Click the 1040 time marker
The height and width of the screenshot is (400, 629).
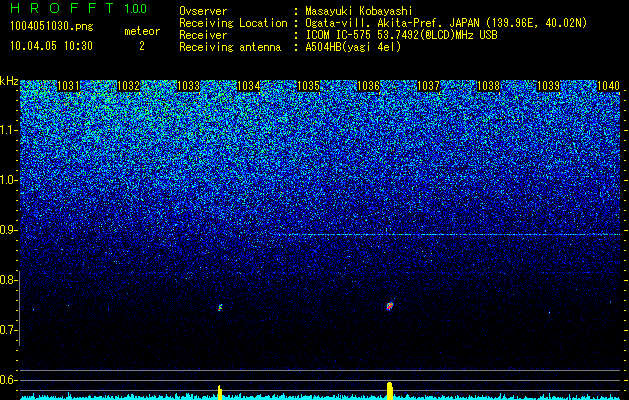[609, 86]
